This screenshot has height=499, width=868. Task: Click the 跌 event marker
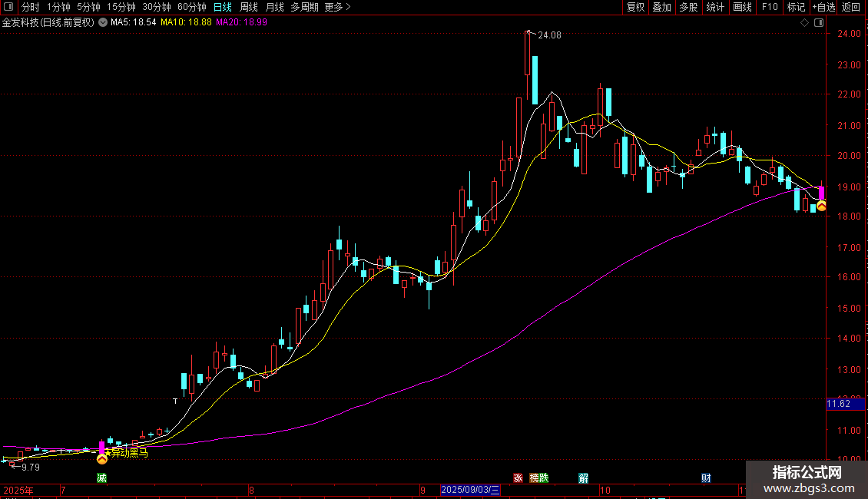544,478
